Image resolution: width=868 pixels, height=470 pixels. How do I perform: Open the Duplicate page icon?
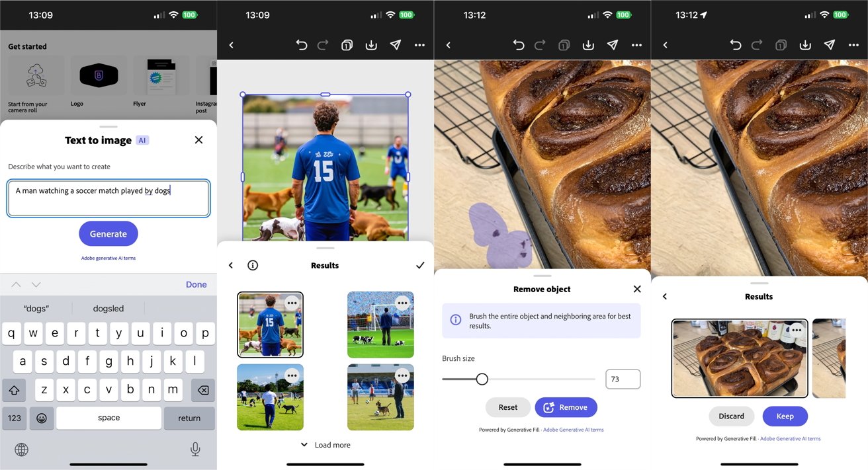click(347, 45)
